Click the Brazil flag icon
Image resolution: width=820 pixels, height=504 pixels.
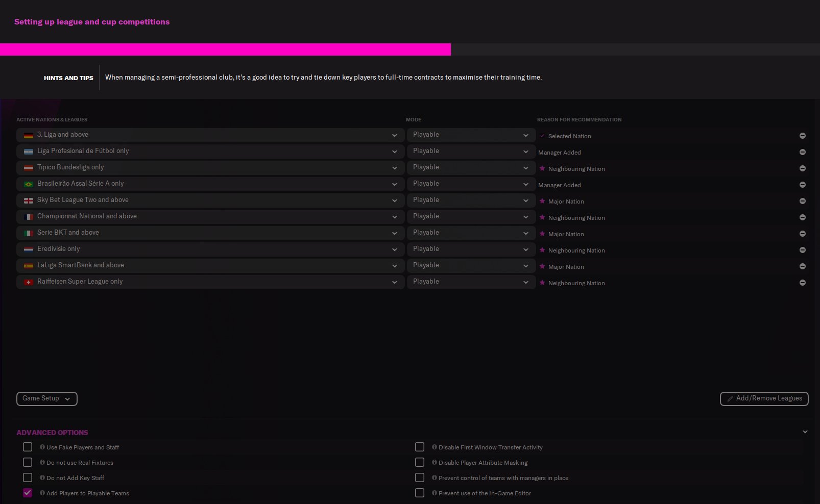(29, 184)
